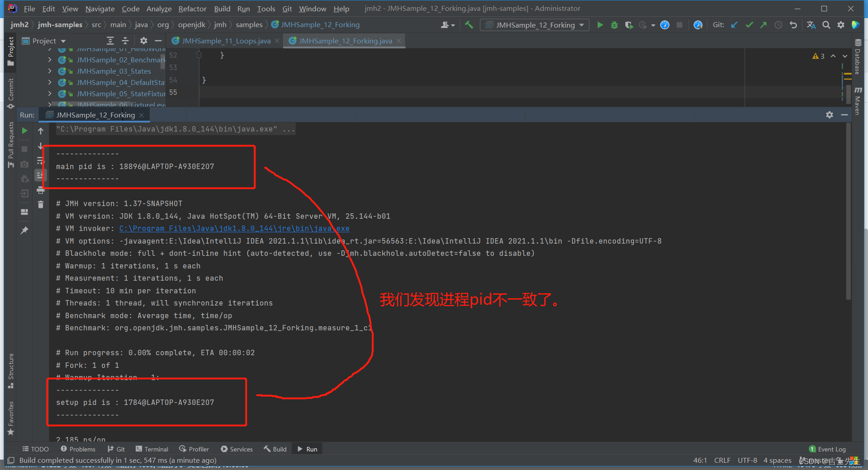Open the Services tool window
The width and height of the screenshot is (868, 470).
coord(236,449)
